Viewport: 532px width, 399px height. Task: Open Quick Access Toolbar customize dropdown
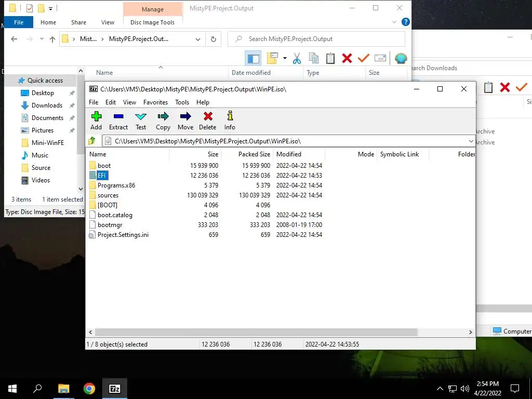50,8
